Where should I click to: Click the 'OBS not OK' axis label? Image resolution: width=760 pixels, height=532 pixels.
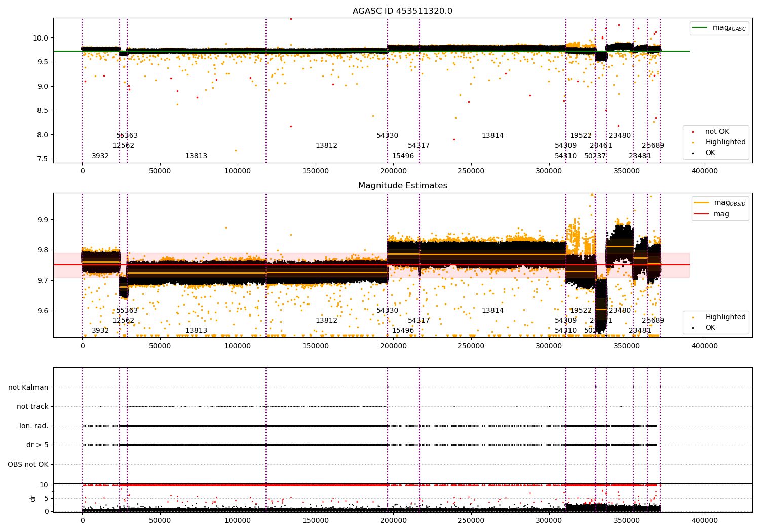(28, 464)
